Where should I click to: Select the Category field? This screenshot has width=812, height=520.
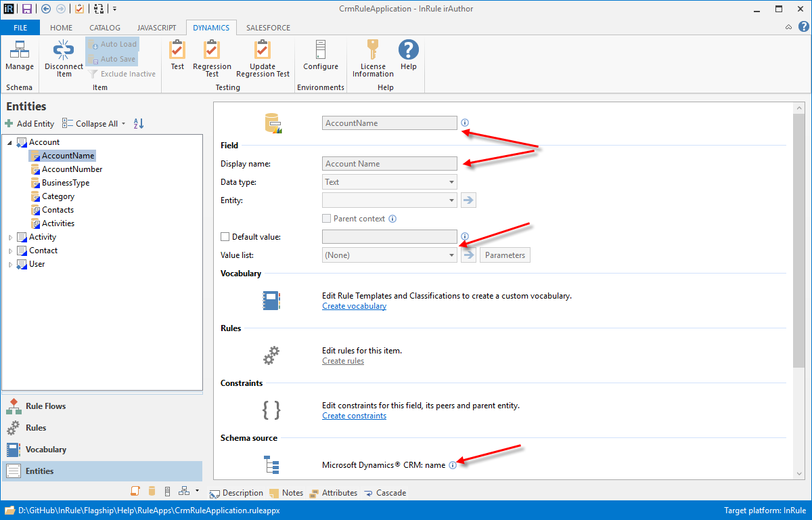click(x=53, y=196)
